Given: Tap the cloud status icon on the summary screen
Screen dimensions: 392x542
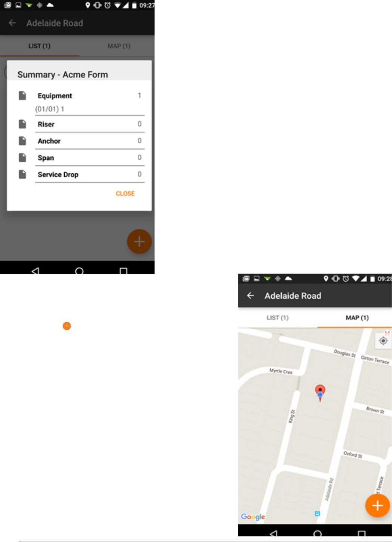Looking at the screenshot, I should 50,5.
